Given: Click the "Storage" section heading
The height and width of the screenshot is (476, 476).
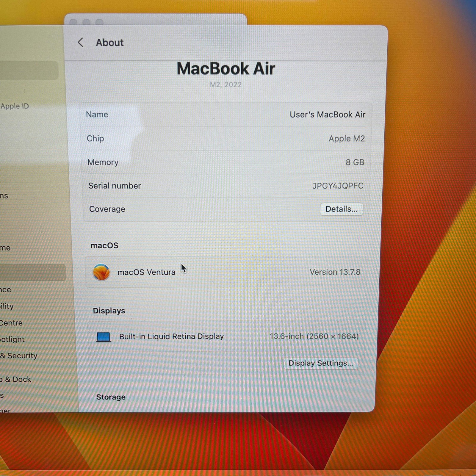Looking at the screenshot, I should pyautogui.click(x=111, y=397).
